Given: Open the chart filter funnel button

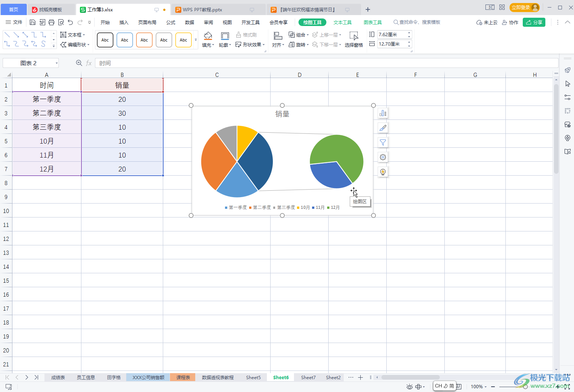Looking at the screenshot, I should (383, 142).
